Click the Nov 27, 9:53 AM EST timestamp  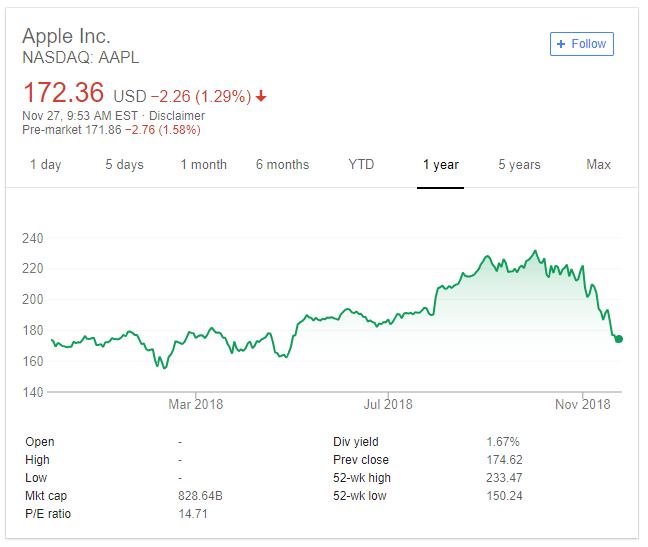[80, 116]
